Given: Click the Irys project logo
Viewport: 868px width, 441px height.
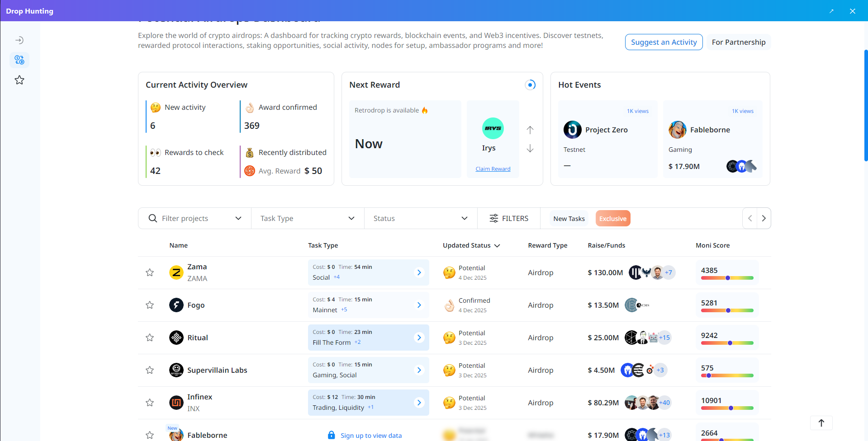Looking at the screenshot, I should tap(493, 128).
